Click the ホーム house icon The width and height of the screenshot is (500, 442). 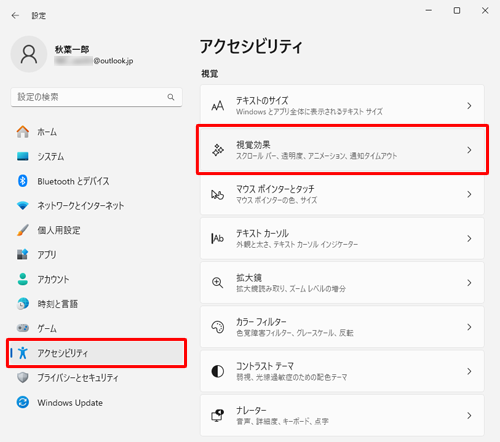coord(23,132)
